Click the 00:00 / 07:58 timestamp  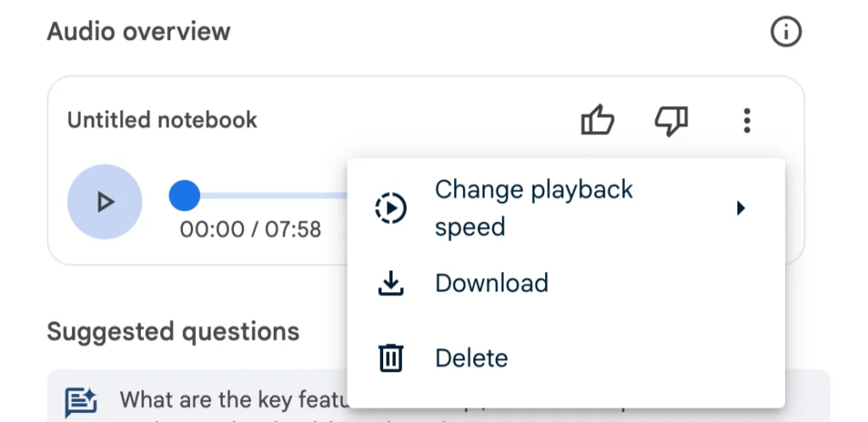(250, 230)
